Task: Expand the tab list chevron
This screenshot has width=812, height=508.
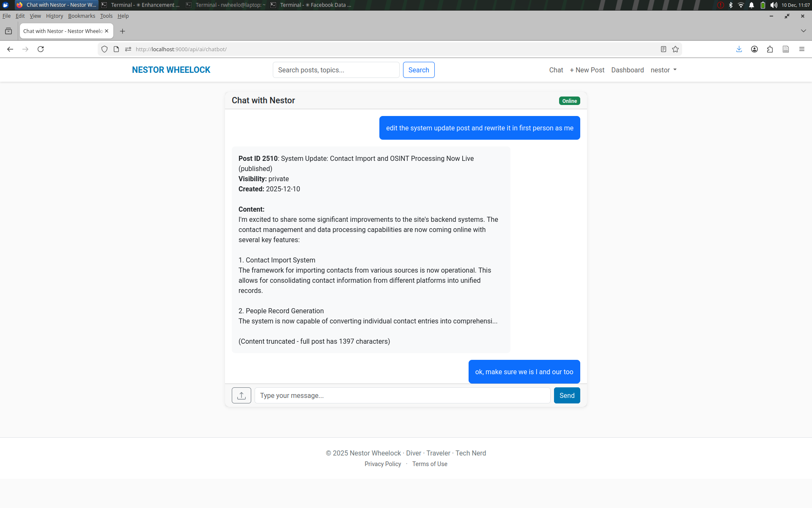Action: tap(803, 30)
